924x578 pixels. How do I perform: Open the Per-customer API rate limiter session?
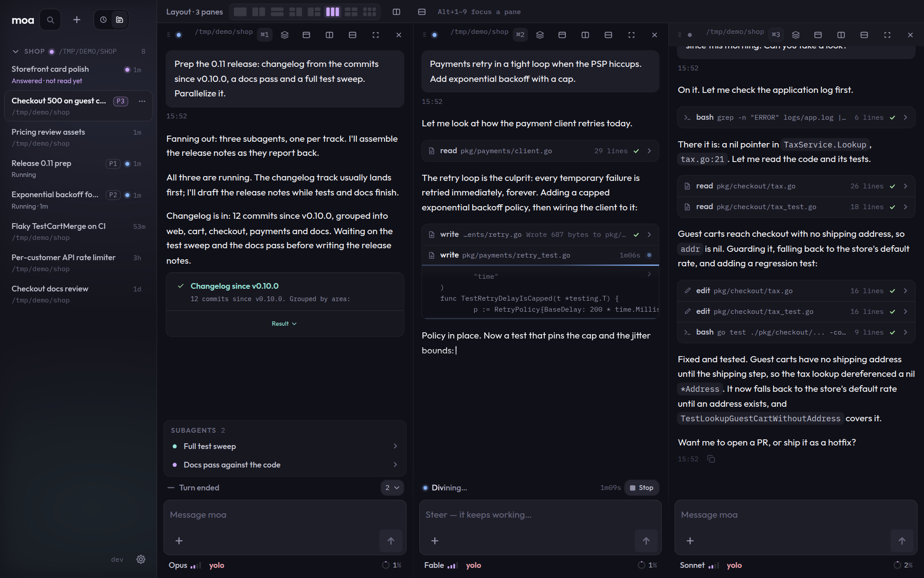click(78, 263)
